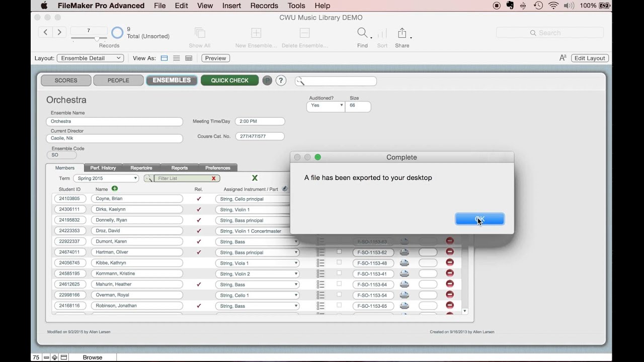This screenshot has height=362, width=644.
Task: Switch to Table view icon
Action: pos(189,58)
